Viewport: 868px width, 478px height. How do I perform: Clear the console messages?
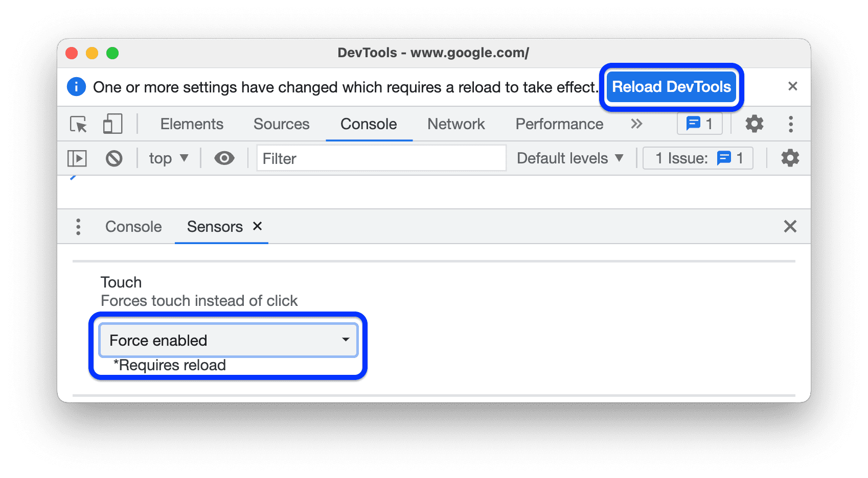click(x=115, y=158)
